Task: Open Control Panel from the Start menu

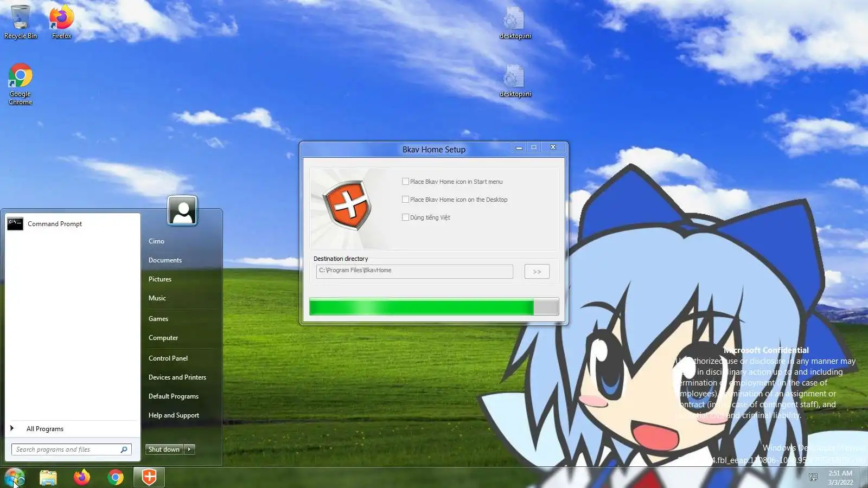Action: [x=168, y=358]
